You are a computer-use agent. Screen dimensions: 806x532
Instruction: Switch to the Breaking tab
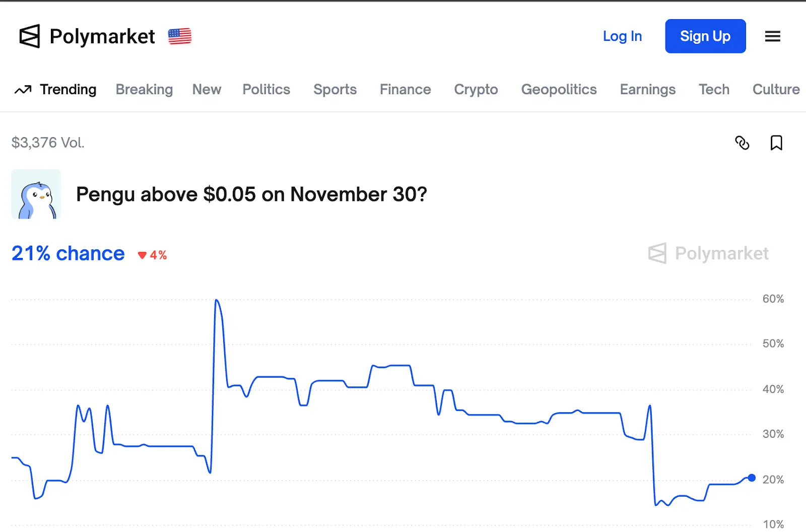(144, 89)
